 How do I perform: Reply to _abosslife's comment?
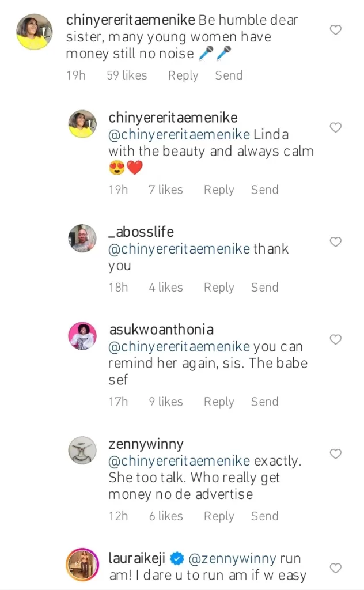(x=219, y=287)
